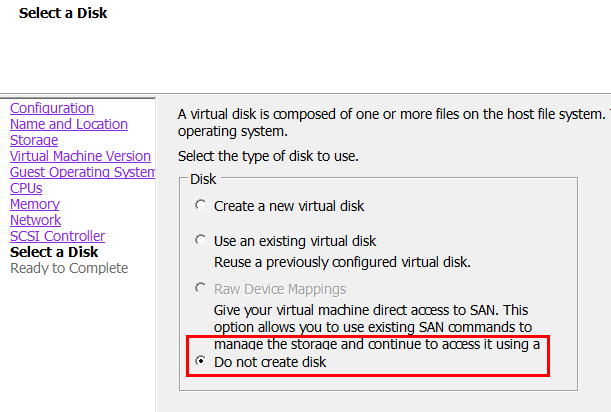The height and width of the screenshot is (412, 611).
Task: Open the Configuration step link
Action: coord(52,108)
